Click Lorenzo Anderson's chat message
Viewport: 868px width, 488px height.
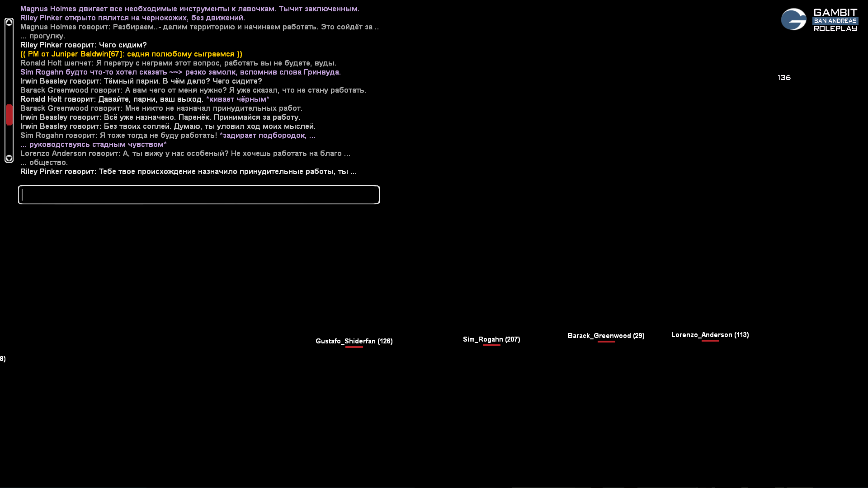185,154
